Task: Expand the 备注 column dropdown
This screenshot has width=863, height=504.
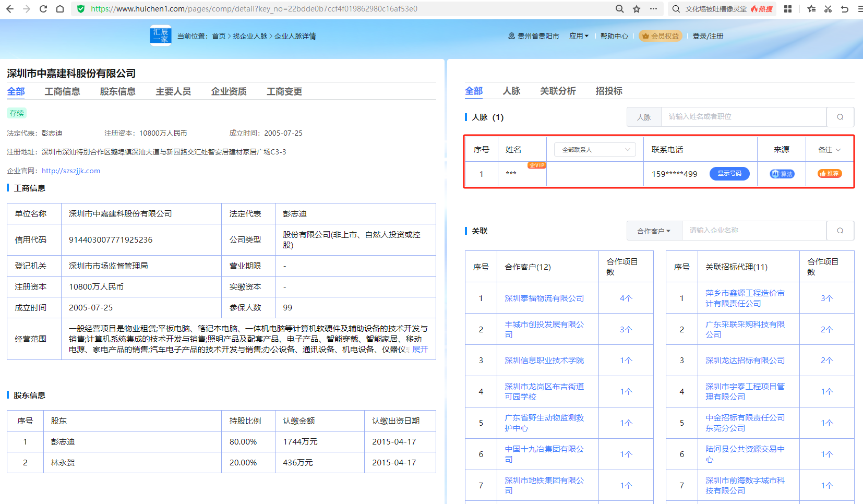Action: point(830,150)
